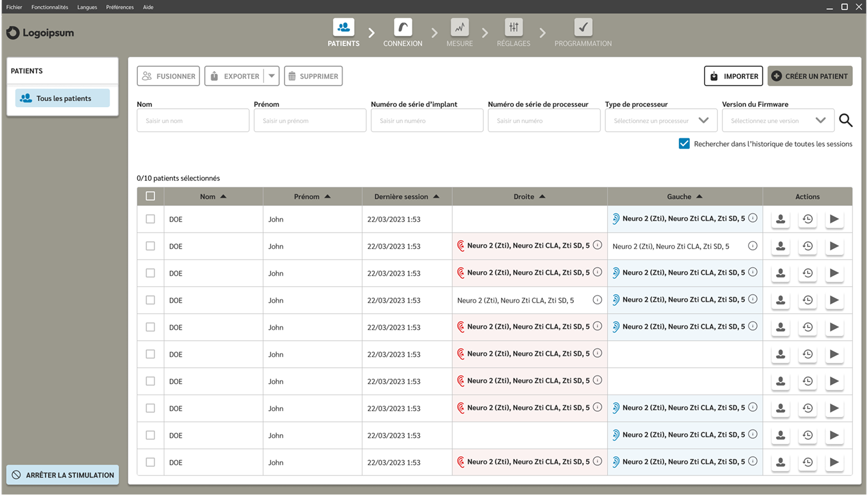
Task: Click the search magnifier icon
Action: [x=846, y=121]
